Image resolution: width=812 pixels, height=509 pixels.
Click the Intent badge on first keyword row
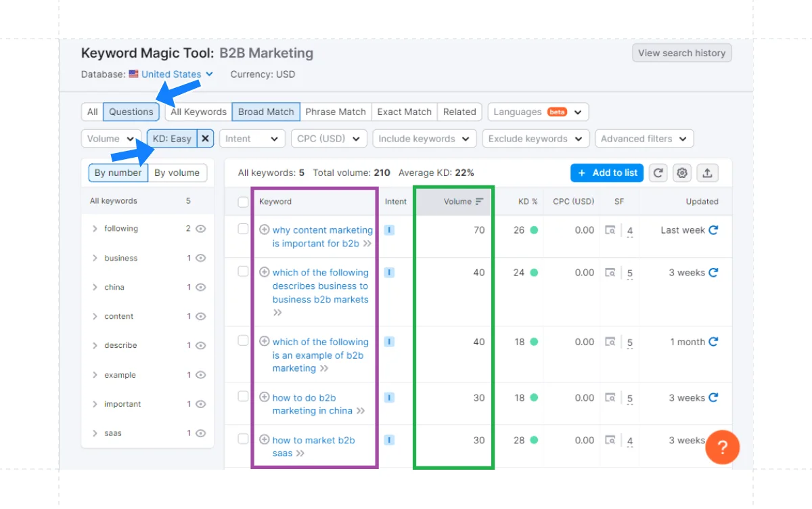pyautogui.click(x=389, y=230)
